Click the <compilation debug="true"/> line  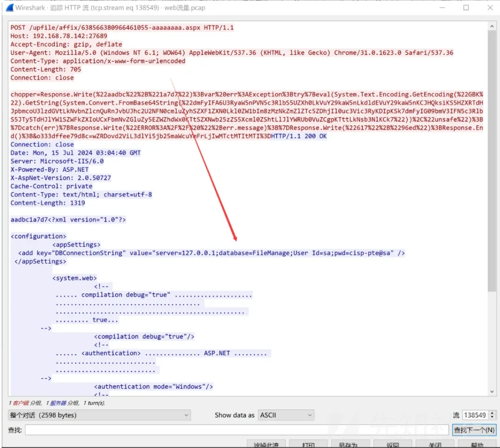click(x=144, y=336)
